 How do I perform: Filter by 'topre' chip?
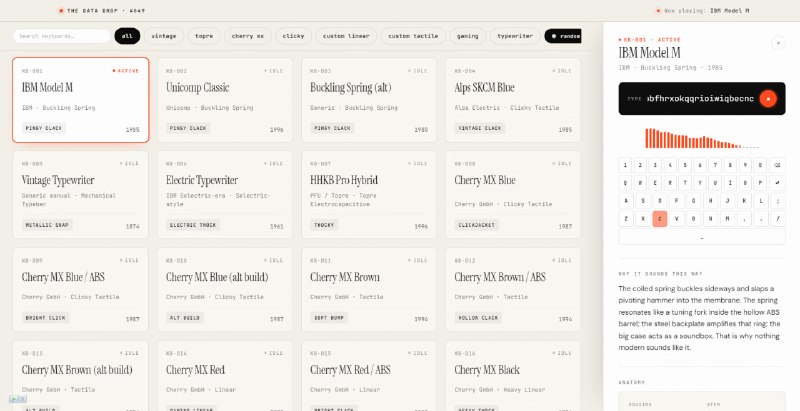204,36
